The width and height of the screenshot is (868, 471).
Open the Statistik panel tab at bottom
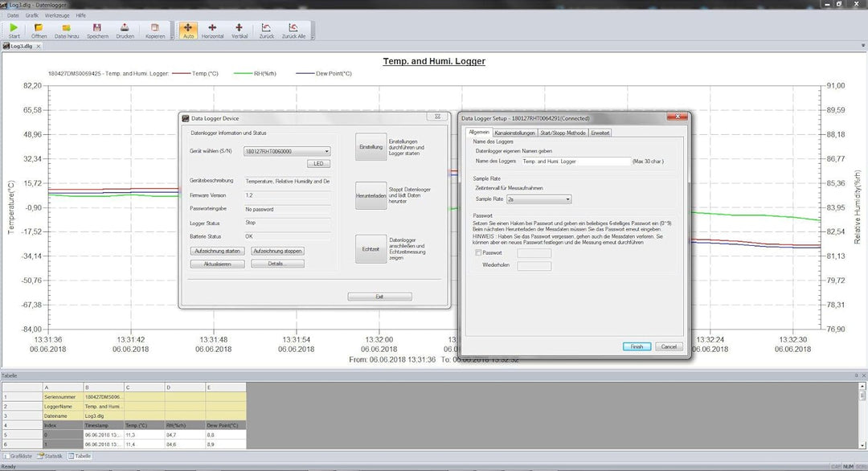pyautogui.click(x=51, y=456)
